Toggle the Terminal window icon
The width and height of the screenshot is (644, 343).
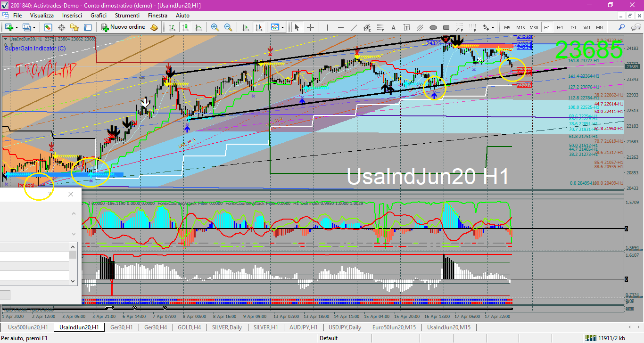(x=88, y=27)
